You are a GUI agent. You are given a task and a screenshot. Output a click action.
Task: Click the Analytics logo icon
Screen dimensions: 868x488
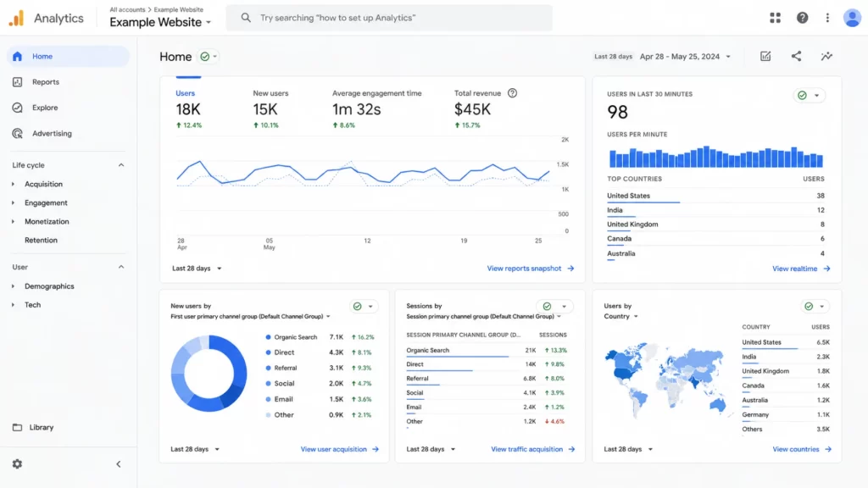tap(17, 18)
